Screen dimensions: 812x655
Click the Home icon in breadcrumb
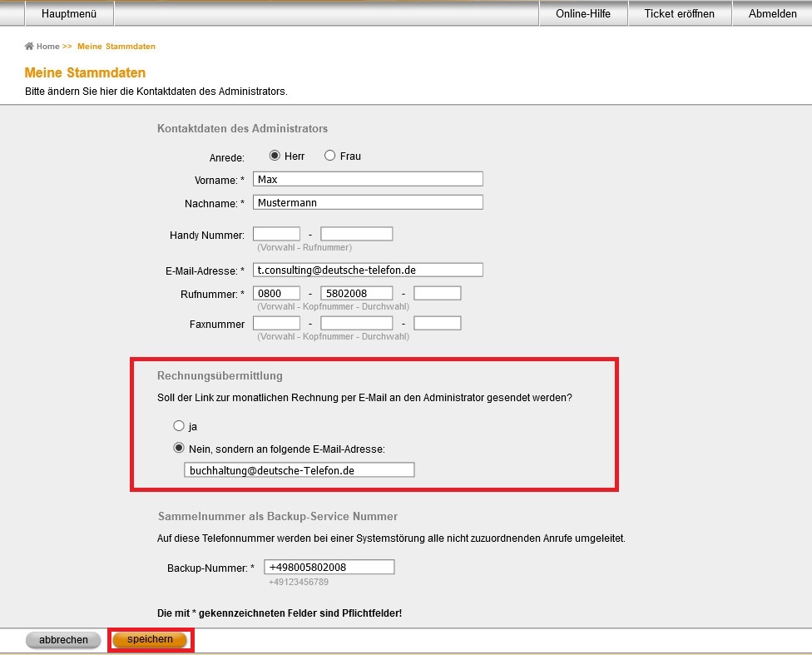[29, 47]
